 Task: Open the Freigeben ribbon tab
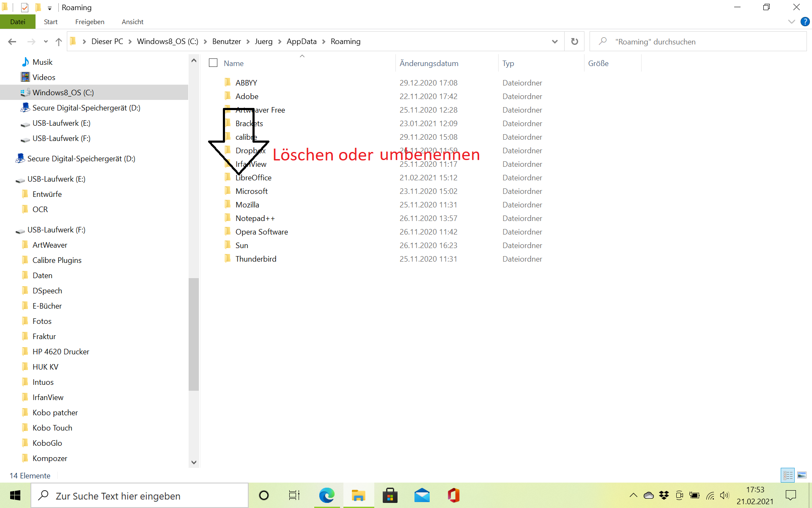(90, 22)
